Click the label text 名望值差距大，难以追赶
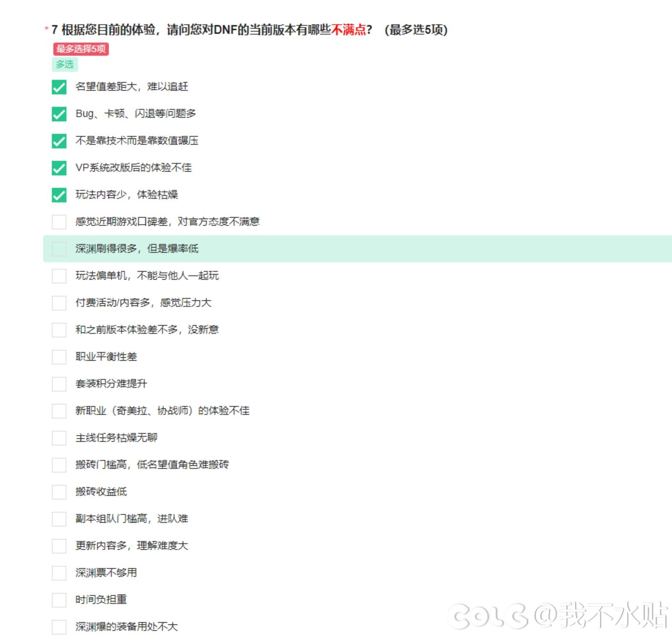This screenshot has width=672, height=635. click(131, 87)
